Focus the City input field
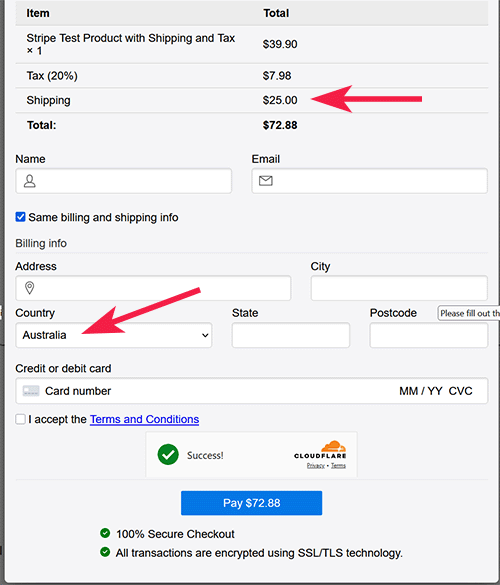Screen dimensions: 500x585 (399, 288)
